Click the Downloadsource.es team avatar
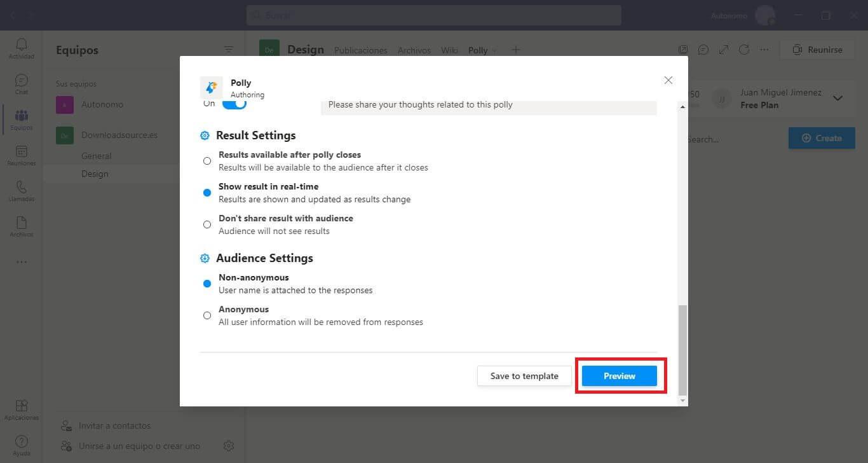Screen dimensions: 868x463 click(x=65, y=135)
